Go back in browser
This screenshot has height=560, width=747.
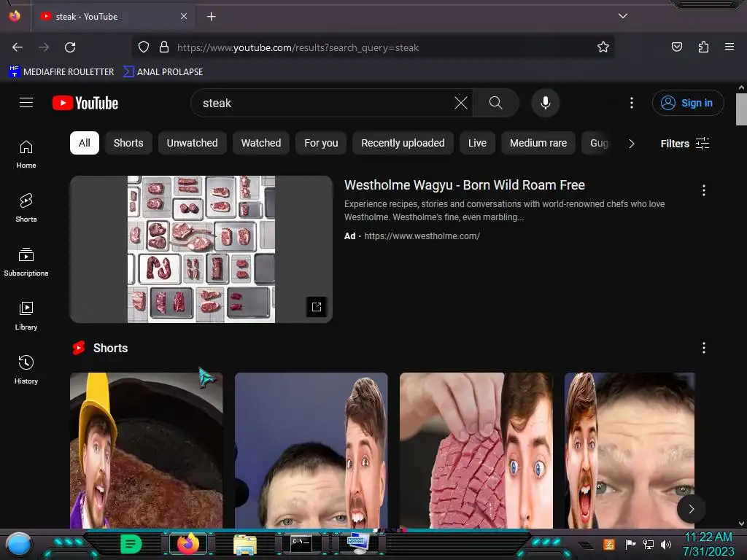18,47
